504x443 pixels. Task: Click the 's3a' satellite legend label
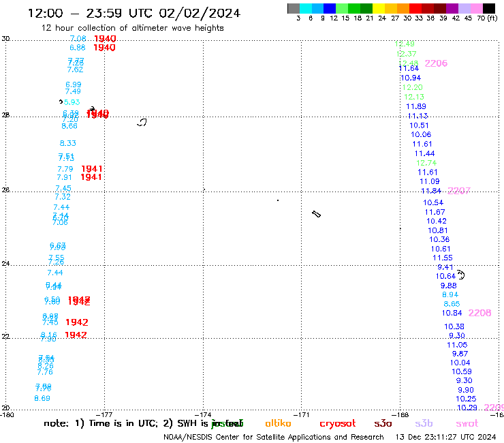point(383,424)
